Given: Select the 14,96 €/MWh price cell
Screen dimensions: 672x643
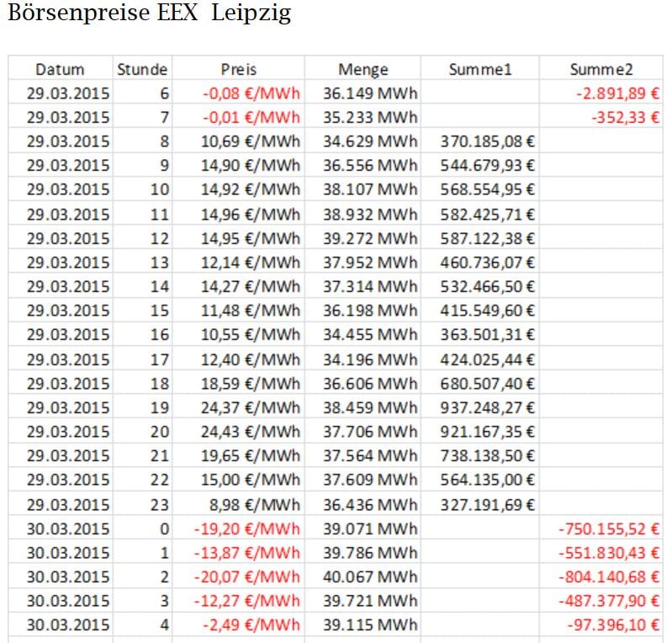Looking at the screenshot, I should click(250, 214).
